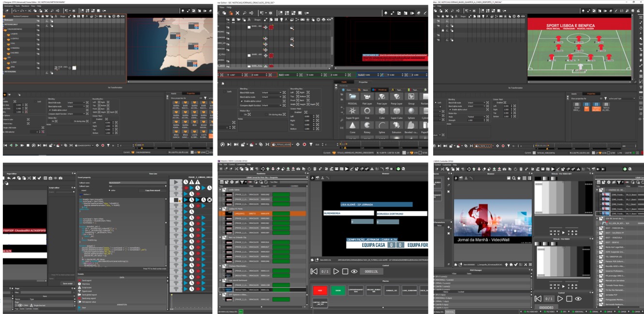The width and height of the screenshot is (644, 314).
Task: Click the home icon below VideoWall preview
Action: click(511, 264)
